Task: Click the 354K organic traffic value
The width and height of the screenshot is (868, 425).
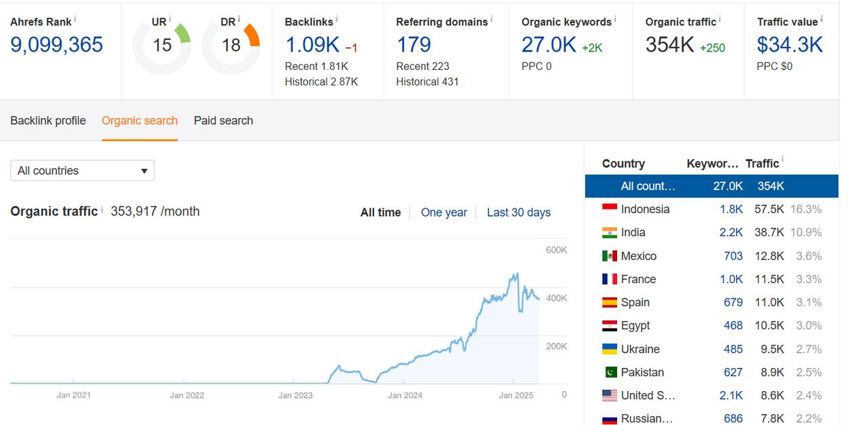Action: (x=670, y=45)
